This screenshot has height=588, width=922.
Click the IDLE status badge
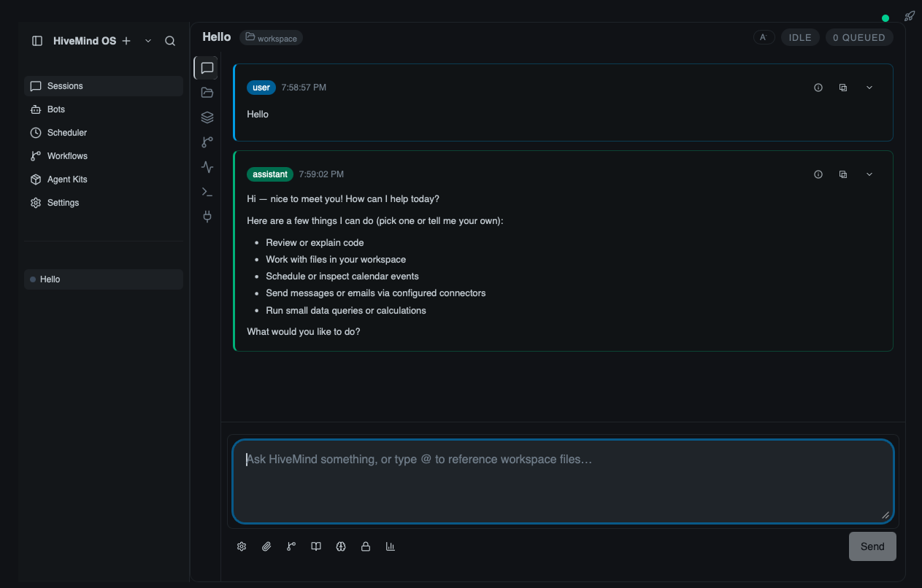coord(800,37)
